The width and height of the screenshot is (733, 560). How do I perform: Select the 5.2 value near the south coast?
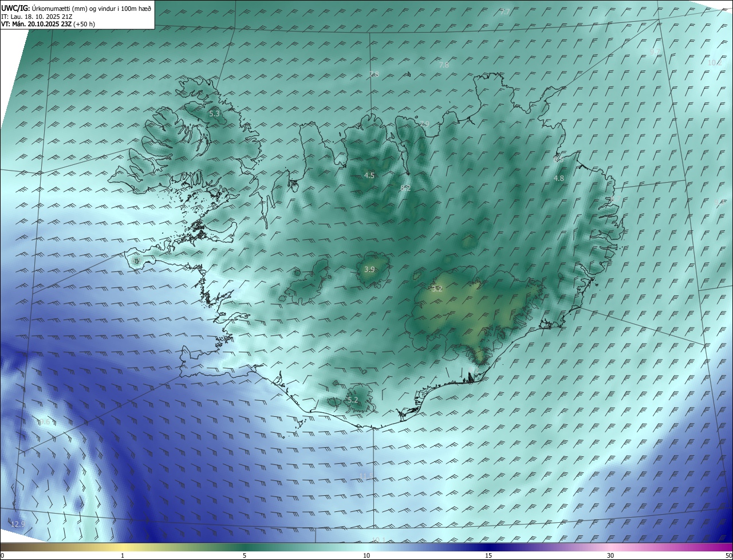click(x=353, y=400)
